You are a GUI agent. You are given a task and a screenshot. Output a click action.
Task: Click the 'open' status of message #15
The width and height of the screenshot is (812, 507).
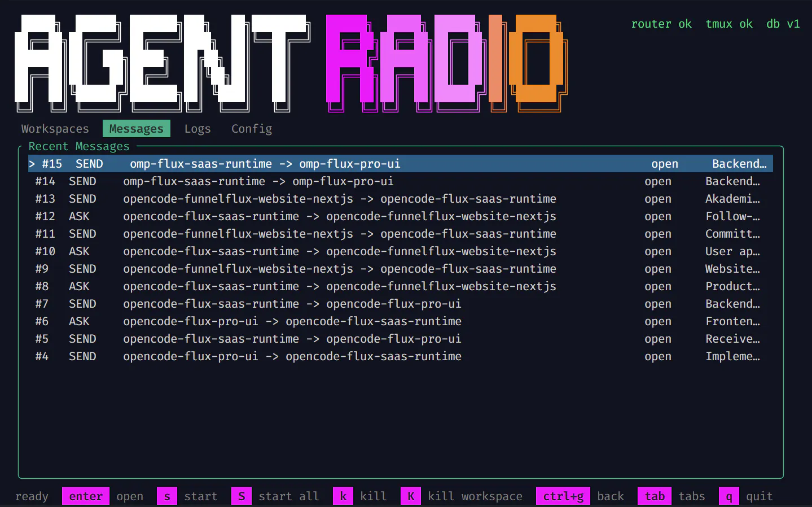pyautogui.click(x=665, y=164)
